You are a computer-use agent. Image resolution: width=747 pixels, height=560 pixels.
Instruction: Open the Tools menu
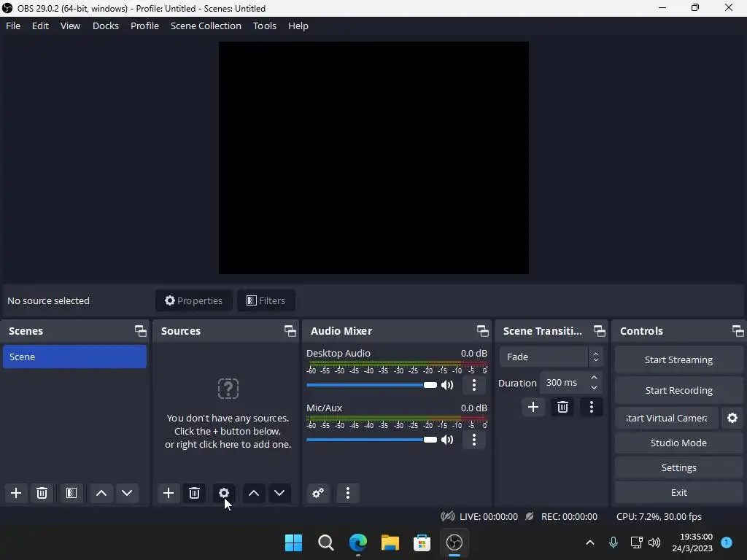click(x=264, y=26)
